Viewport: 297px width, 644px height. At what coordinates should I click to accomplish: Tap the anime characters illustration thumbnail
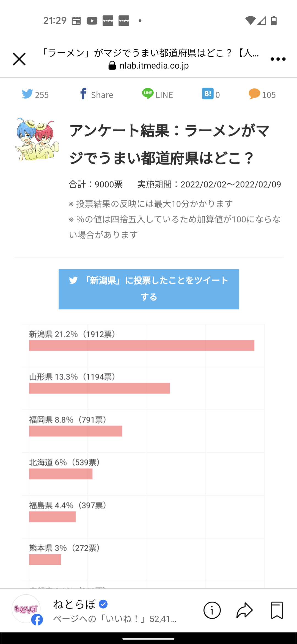pos(37,140)
